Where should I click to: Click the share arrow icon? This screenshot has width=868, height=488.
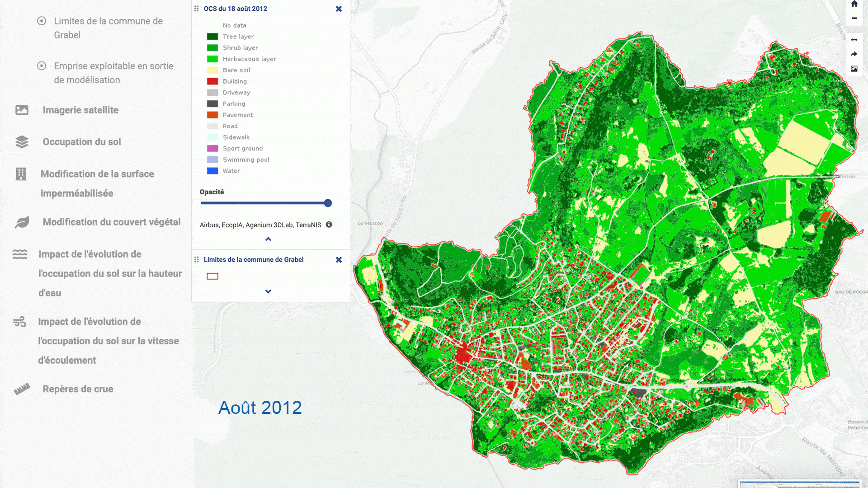tap(854, 54)
